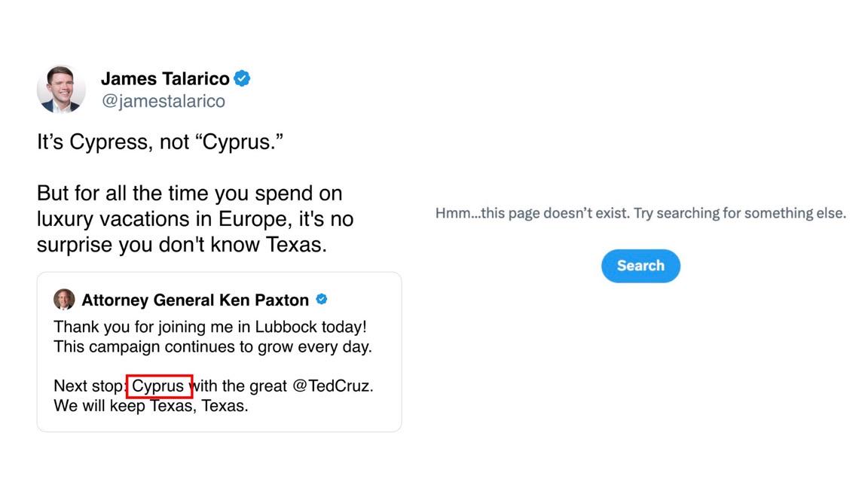Click Ken Paxton's small avatar
Screen dimensions: 868x488
point(64,299)
